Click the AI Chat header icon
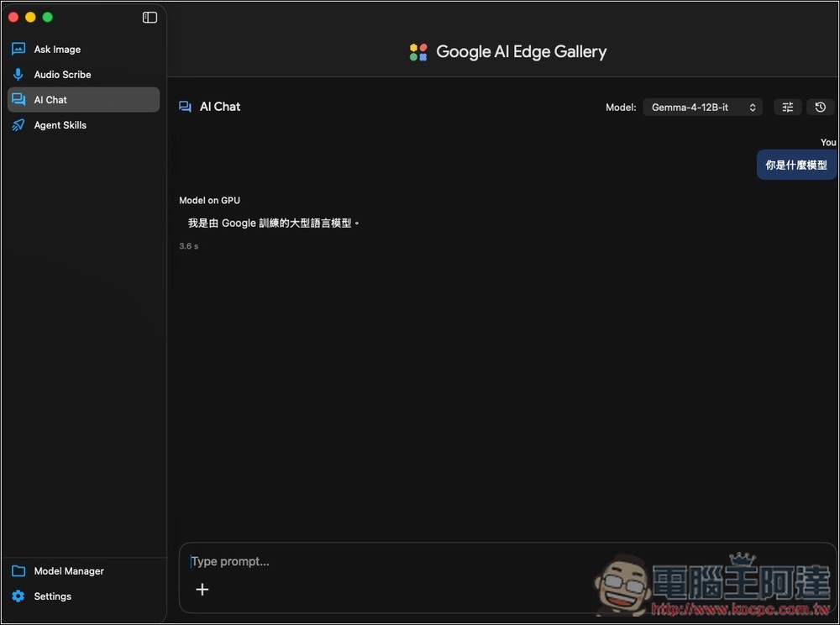Screen dimensions: 840x625 (185, 107)
